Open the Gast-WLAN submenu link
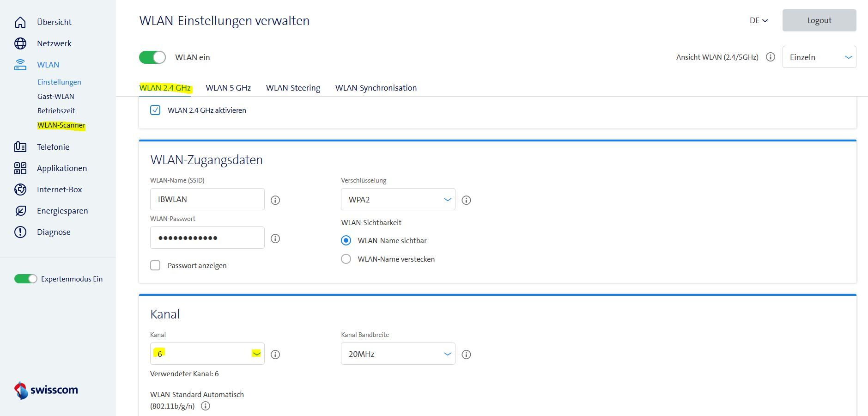The width and height of the screenshot is (868, 416). (x=56, y=96)
